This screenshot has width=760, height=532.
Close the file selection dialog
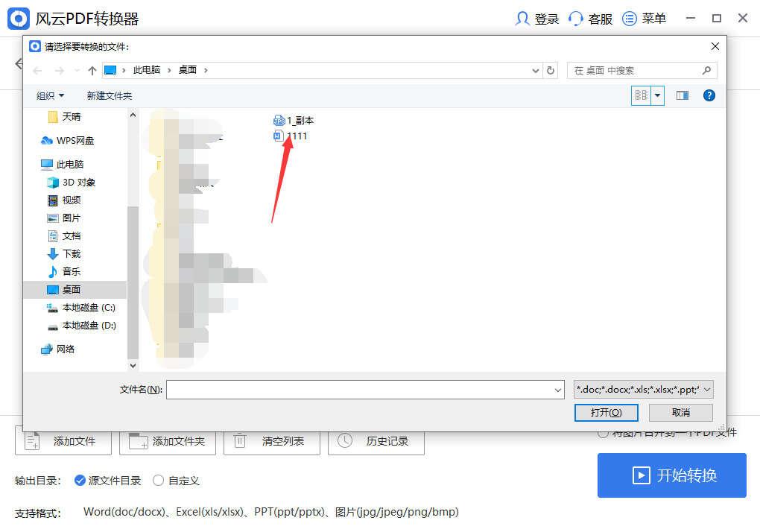coord(715,46)
